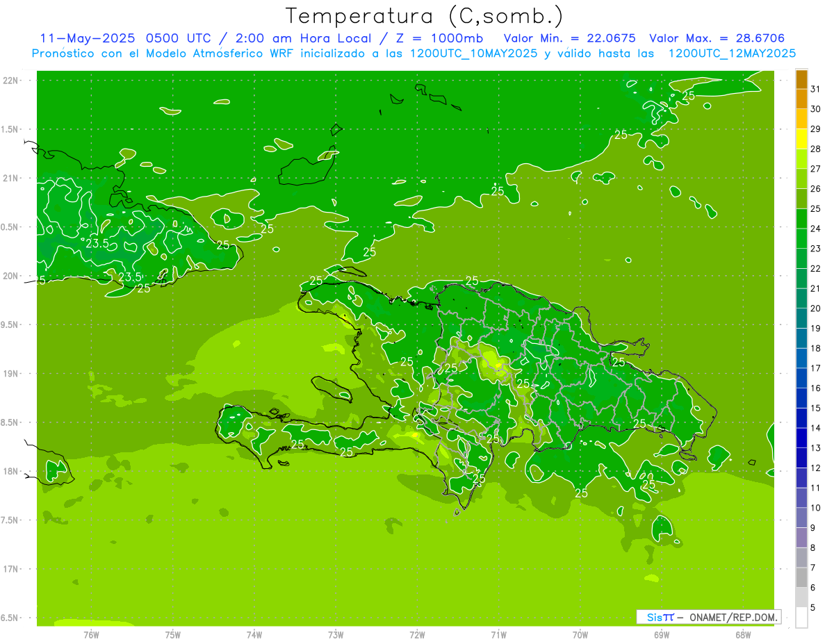Click the '14' value on the color scale

816,428
